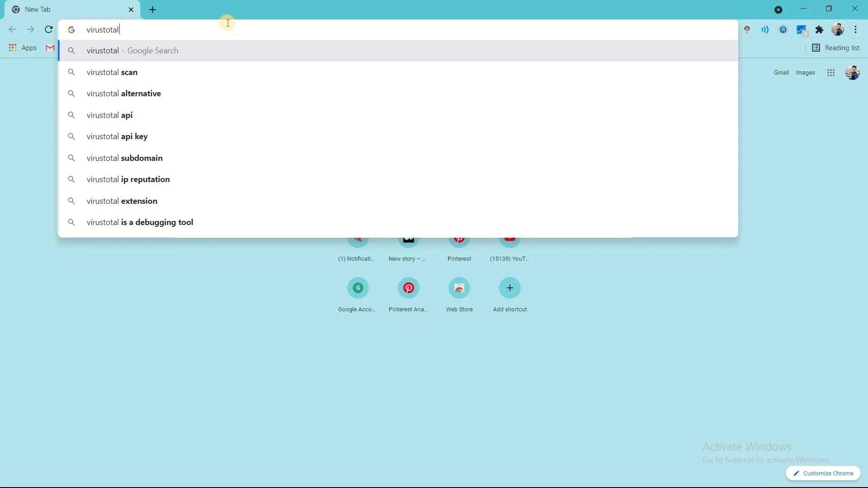Select the virustotal api key suggestion

pos(117,136)
